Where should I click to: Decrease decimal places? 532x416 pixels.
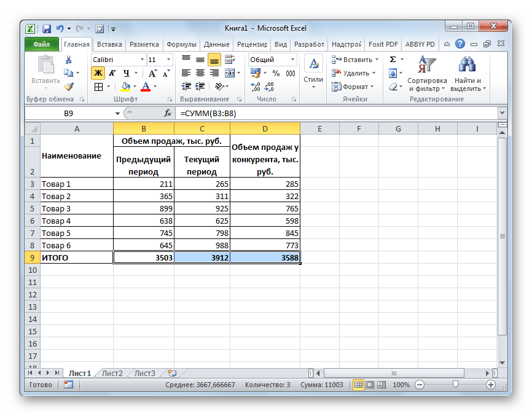coord(269,87)
